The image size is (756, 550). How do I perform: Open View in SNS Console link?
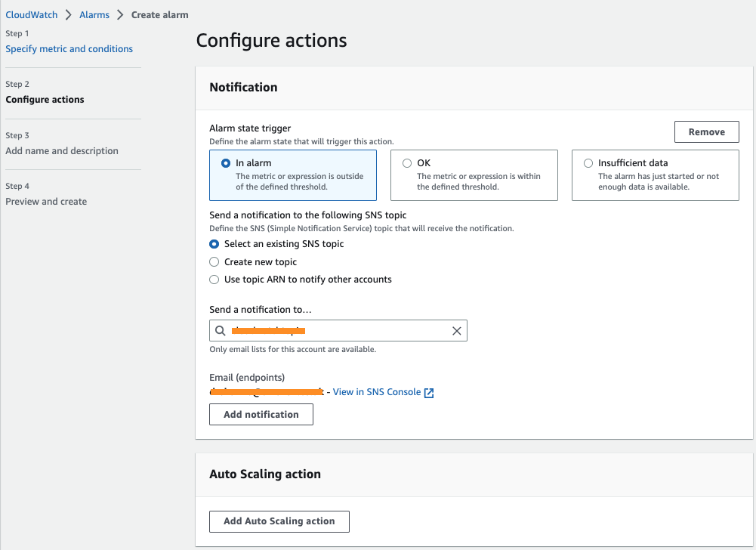376,392
